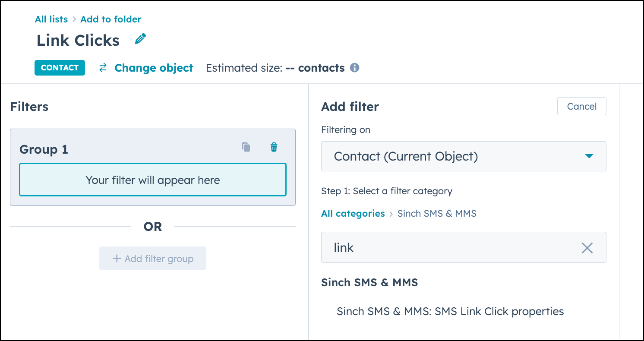Delete Group 1 with the trash icon
Screen dimensions: 644x341
point(274,147)
